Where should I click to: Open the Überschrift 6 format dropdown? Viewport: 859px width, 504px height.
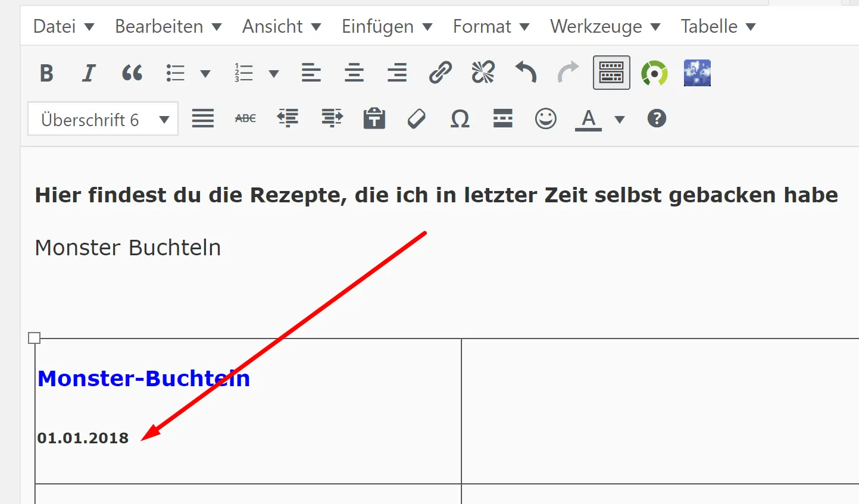(x=103, y=119)
